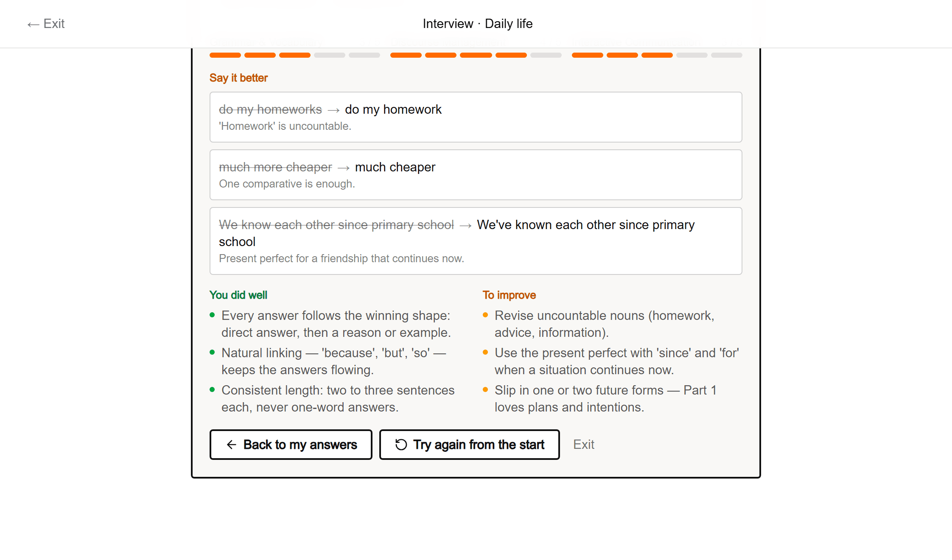The width and height of the screenshot is (952, 560).
Task: Click the arrow icon after struck-through 'much more cheaper'
Action: pyautogui.click(x=343, y=168)
